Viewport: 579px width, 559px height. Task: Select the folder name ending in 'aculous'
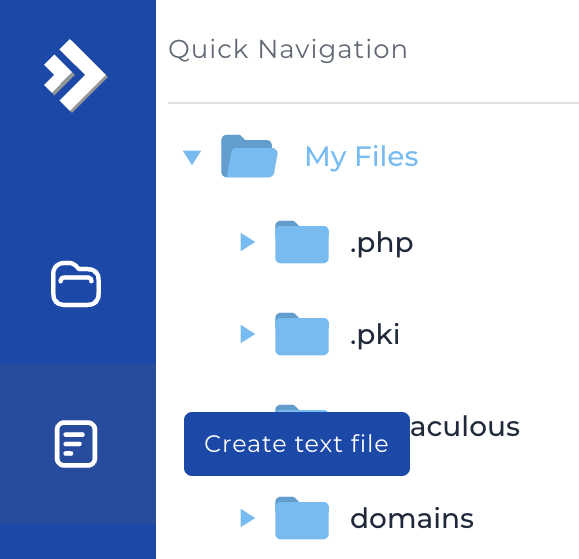pos(465,426)
